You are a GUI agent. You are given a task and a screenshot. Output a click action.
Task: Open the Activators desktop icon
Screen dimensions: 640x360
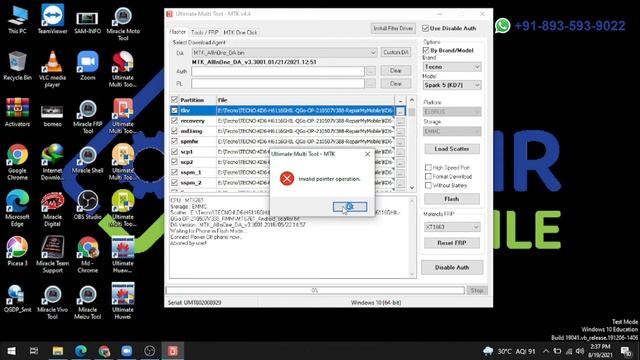[17, 112]
